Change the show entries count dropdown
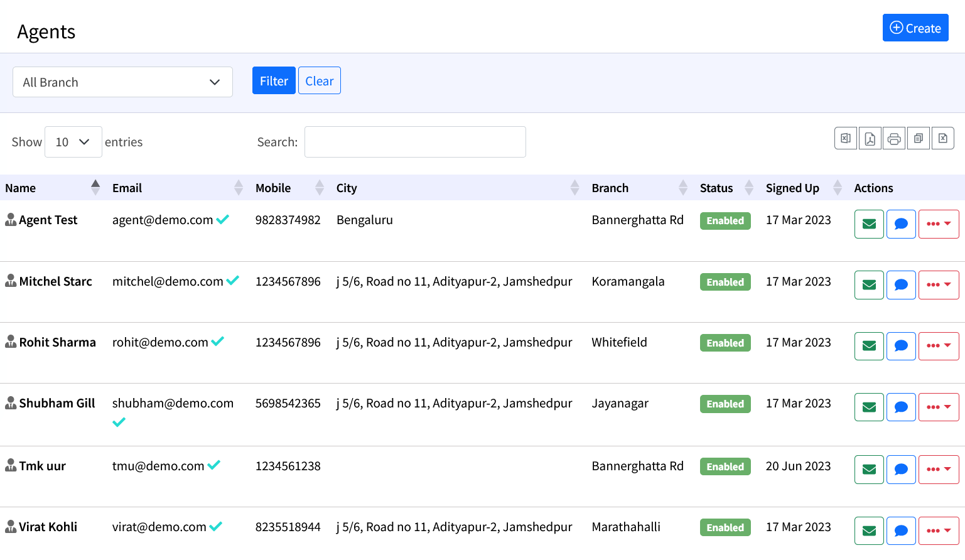Viewport: 965px width, 560px height. pyautogui.click(x=73, y=142)
